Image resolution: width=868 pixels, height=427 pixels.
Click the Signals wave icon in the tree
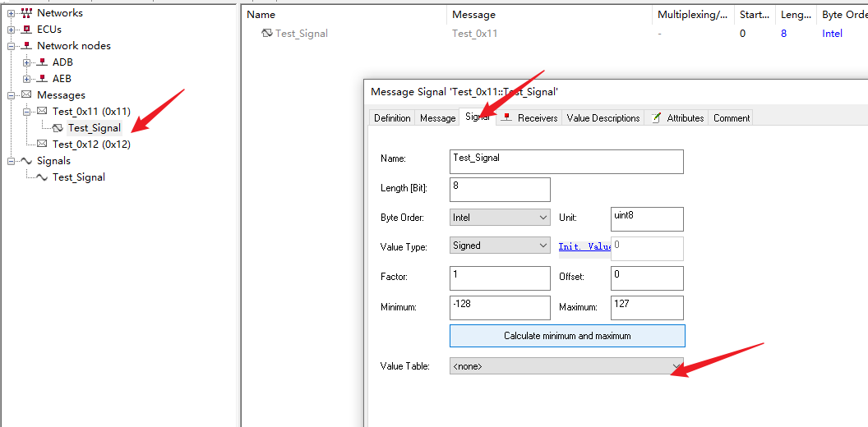point(26,161)
